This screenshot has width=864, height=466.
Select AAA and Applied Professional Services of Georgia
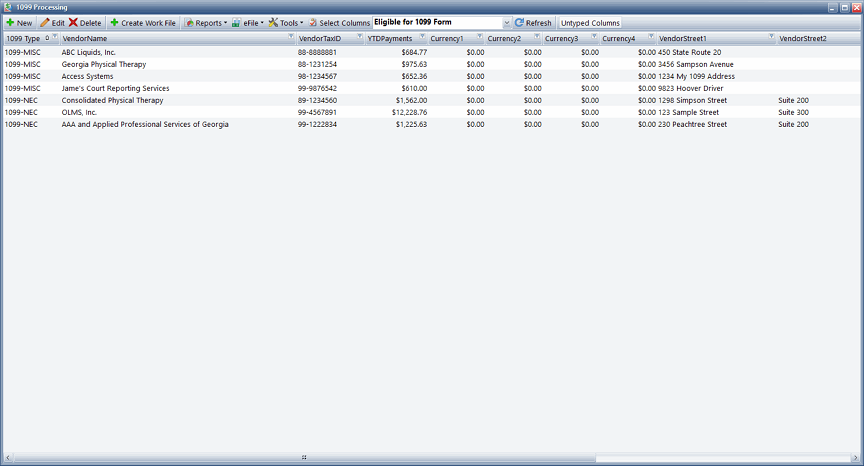145,124
